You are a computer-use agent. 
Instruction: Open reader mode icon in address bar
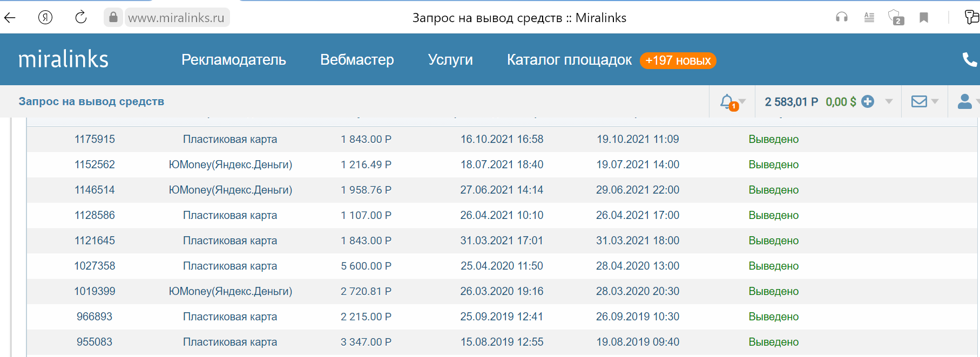point(869,18)
